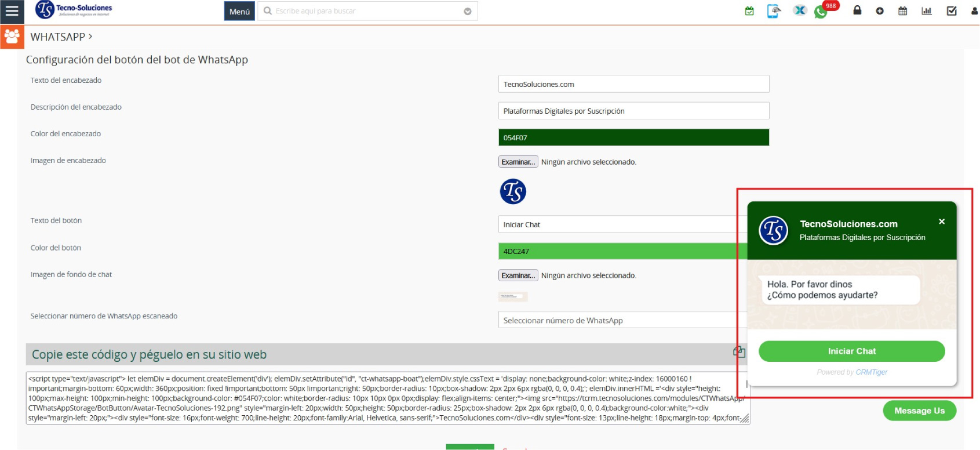The width and height of the screenshot is (980, 450).
Task: Open the hamburger navigation menu
Action: point(12,11)
